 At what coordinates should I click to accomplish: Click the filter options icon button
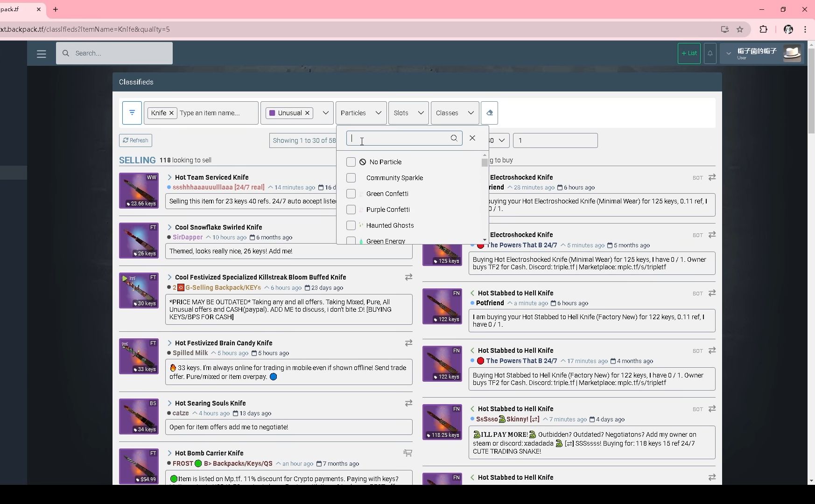click(x=132, y=113)
